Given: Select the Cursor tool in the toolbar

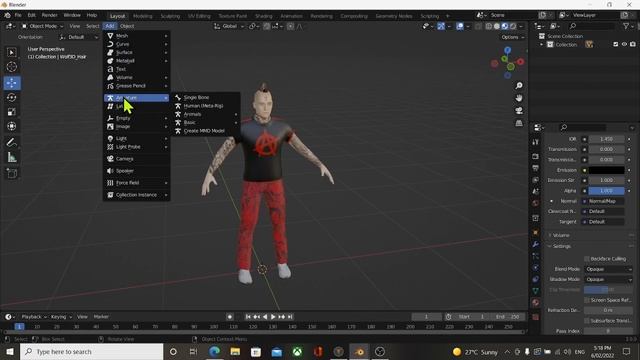Looking at the screenshot, I should click(x=11, y=67).
